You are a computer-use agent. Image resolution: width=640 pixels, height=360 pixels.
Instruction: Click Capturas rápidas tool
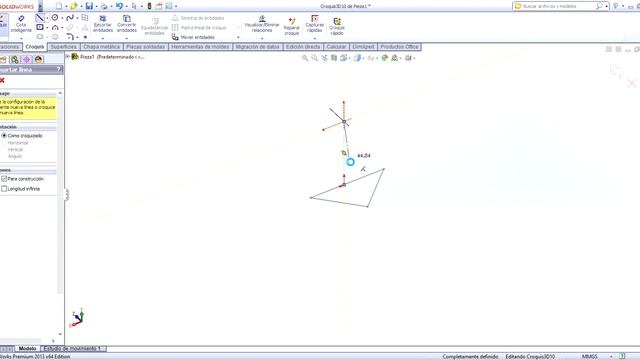tap(314, 24)
